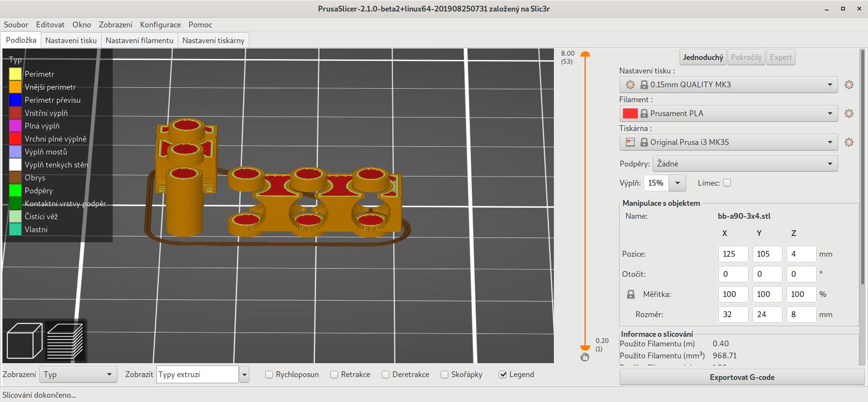The width and height of the screenshot is (868, 402).
Task: Open the Zobrazení menu
Action: point(116,24)
